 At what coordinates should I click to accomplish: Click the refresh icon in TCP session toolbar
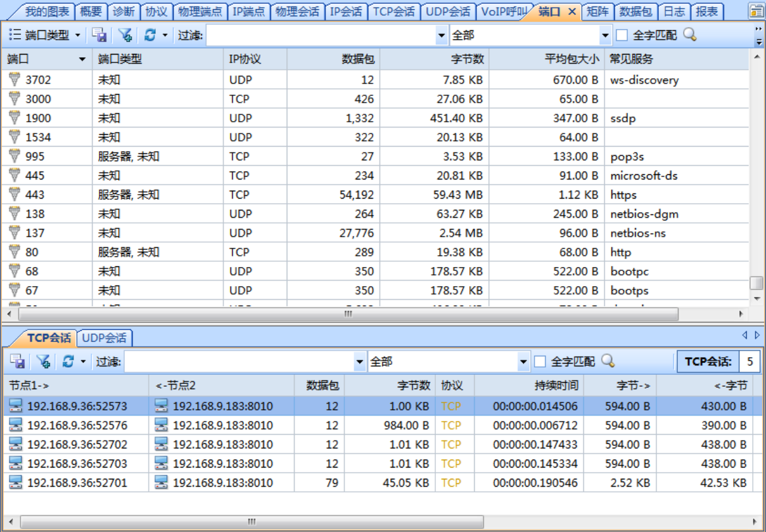point(68,362)
